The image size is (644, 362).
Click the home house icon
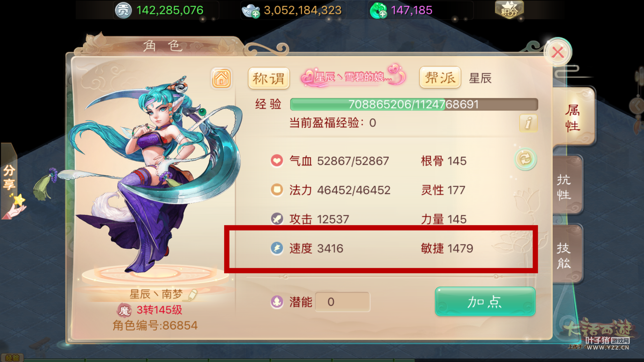point(221,78)
